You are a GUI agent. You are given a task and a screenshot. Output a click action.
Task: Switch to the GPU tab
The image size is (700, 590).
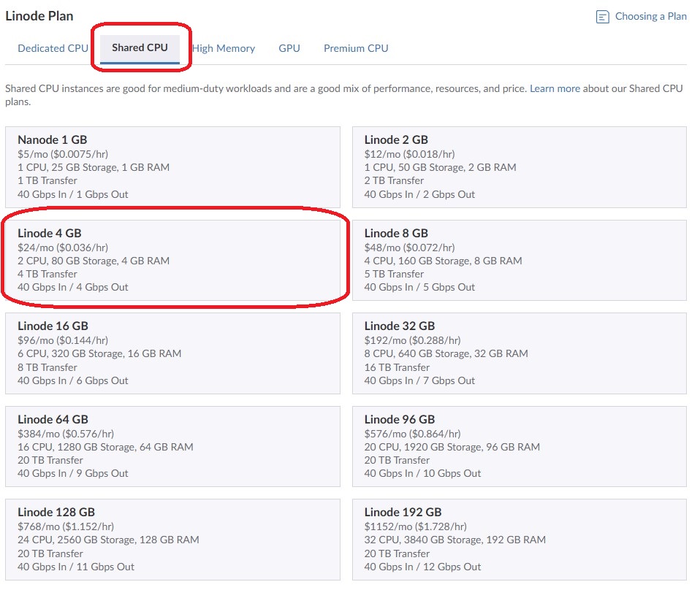289,48
